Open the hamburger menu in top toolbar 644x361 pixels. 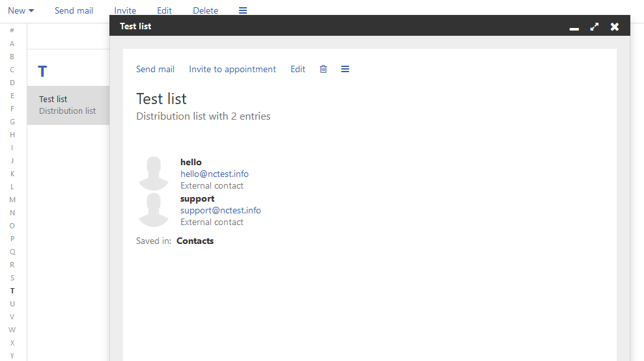coord(243,10)
